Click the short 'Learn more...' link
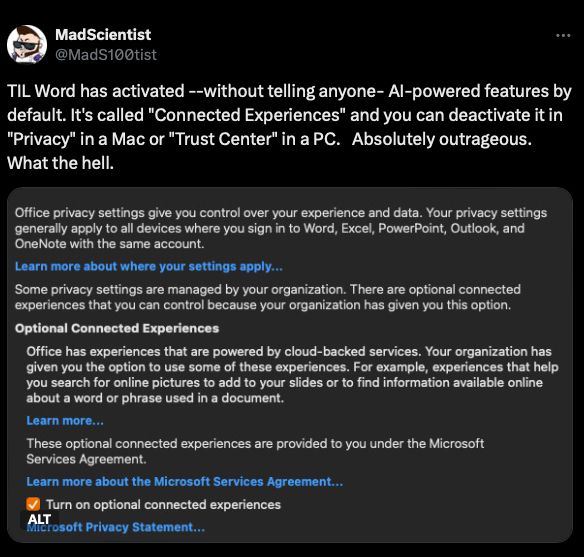The image size is (584, 557). [x=65, y=421]
